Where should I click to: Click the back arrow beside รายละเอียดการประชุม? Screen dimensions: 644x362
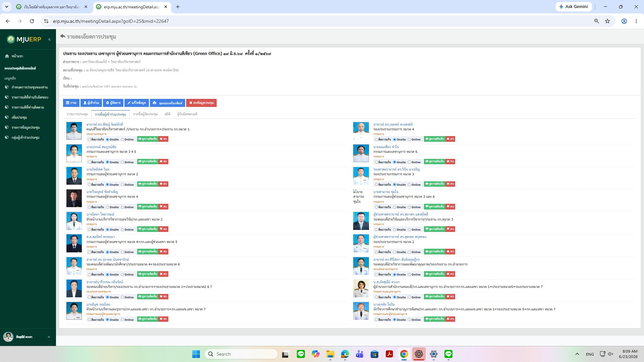tap(63, 36)
